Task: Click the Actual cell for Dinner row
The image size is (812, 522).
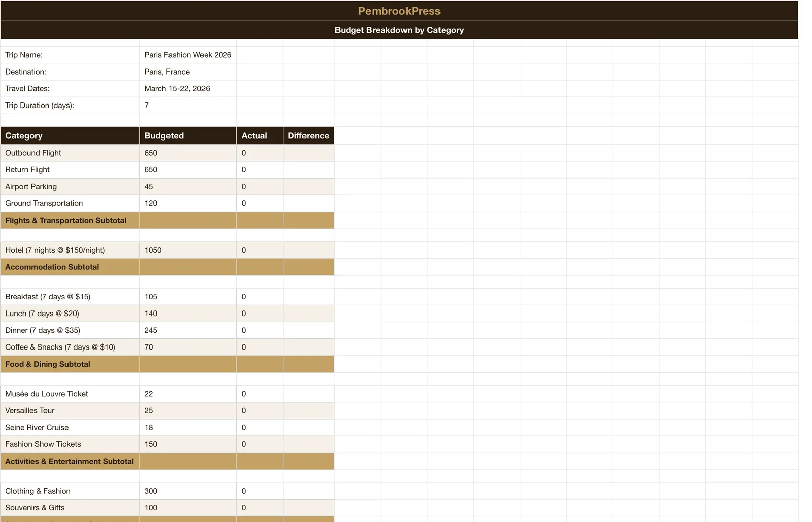Action: click(259, 330)
